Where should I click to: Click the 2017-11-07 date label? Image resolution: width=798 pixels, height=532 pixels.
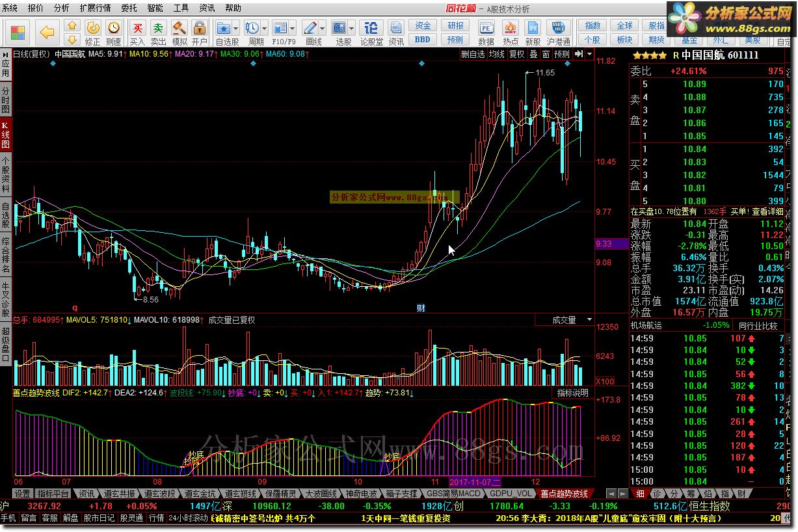tap(475, 482)
